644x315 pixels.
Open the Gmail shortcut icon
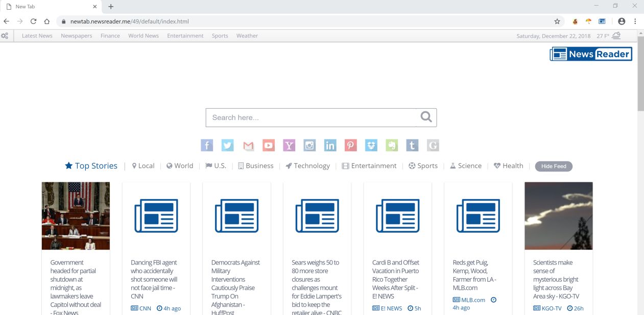[x=248, y=146]
